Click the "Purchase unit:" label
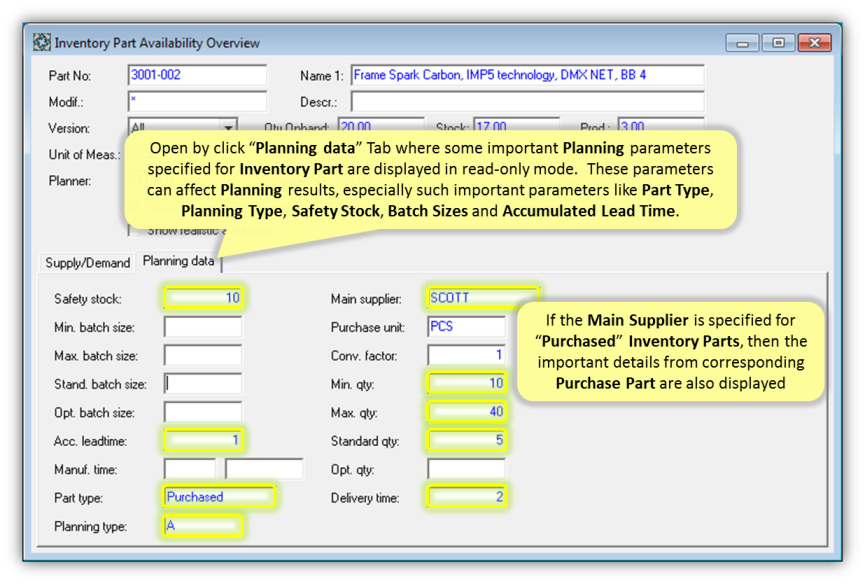865x584 pixels. [x=368, y=328]
